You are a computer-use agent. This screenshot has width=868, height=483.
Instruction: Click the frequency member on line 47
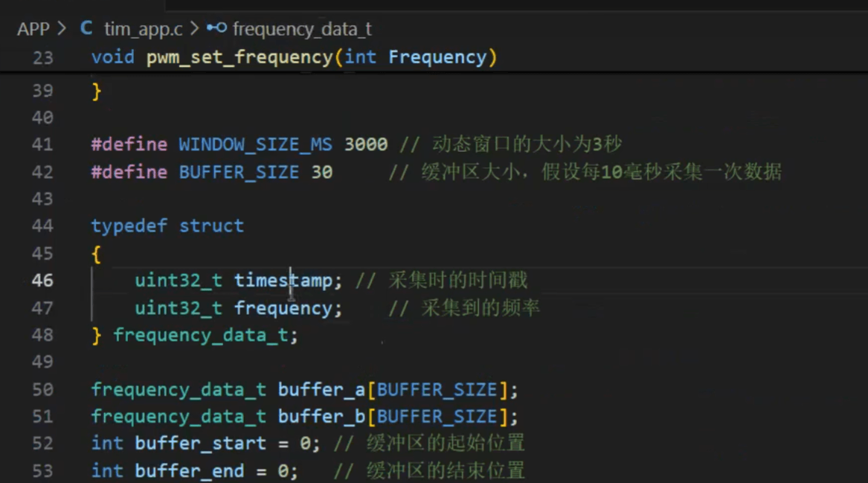pos(283,308)
